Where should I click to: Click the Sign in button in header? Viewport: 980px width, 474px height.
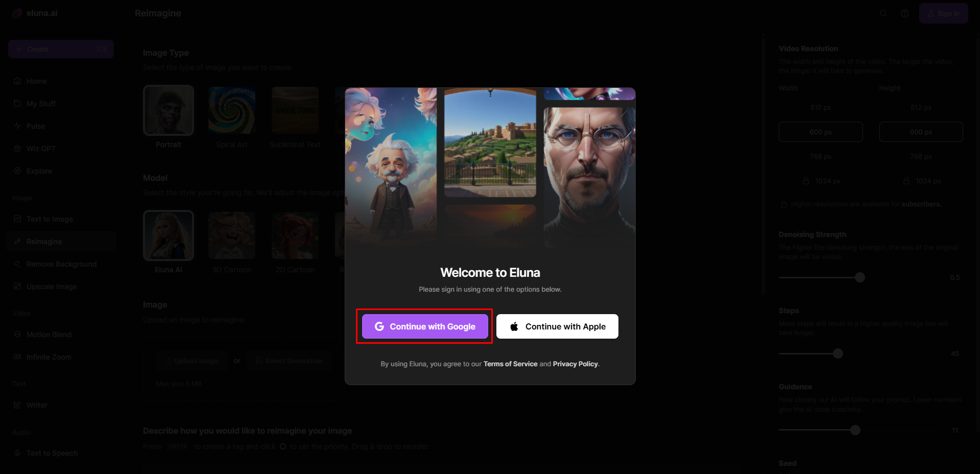coord(943,13)
